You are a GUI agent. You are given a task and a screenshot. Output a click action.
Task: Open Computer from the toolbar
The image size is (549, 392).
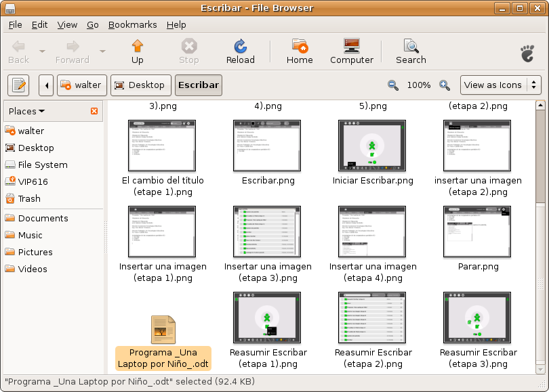point(352,47)
